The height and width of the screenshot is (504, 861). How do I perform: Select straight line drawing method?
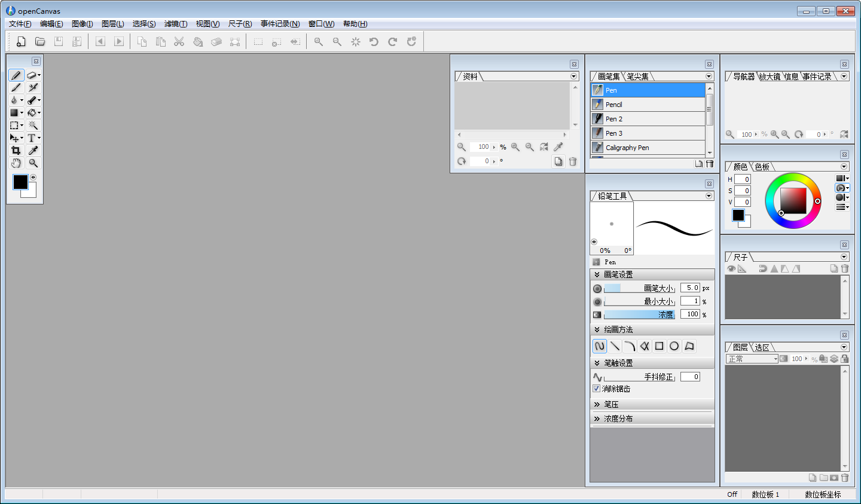615,346
